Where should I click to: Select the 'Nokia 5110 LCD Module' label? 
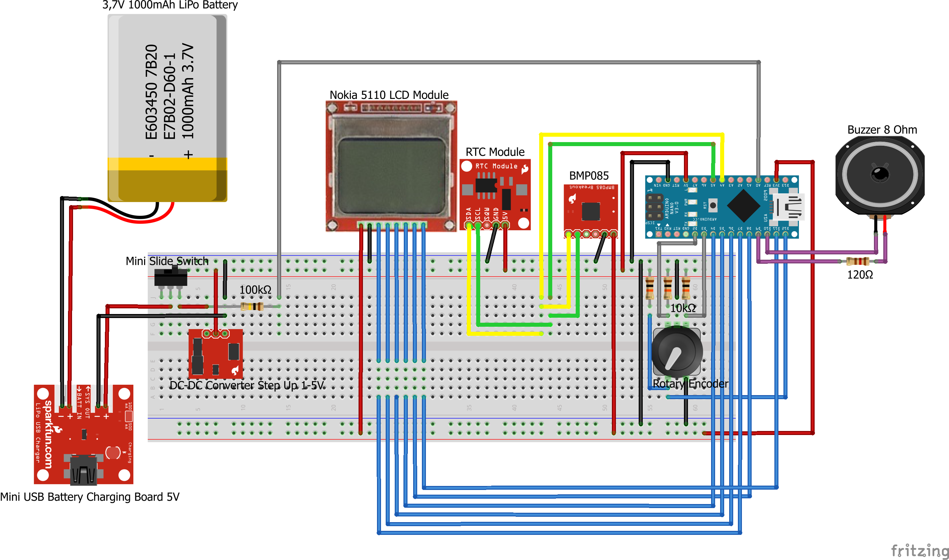tap(389, 95)
